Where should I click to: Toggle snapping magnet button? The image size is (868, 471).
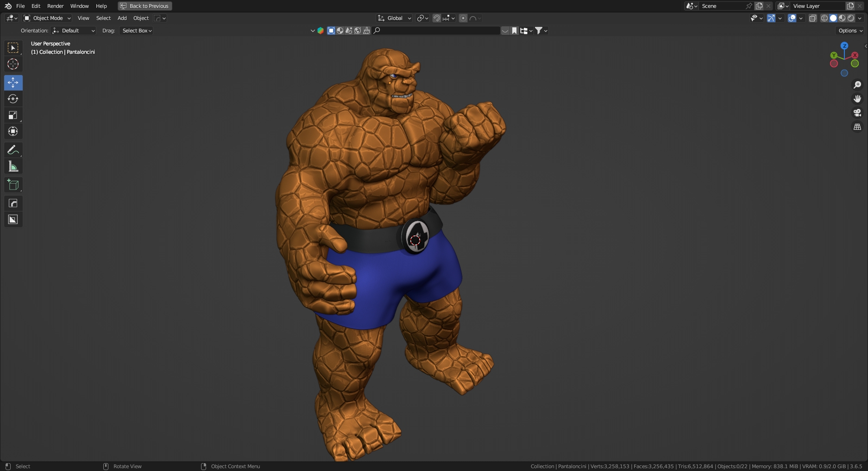[436, 18]
